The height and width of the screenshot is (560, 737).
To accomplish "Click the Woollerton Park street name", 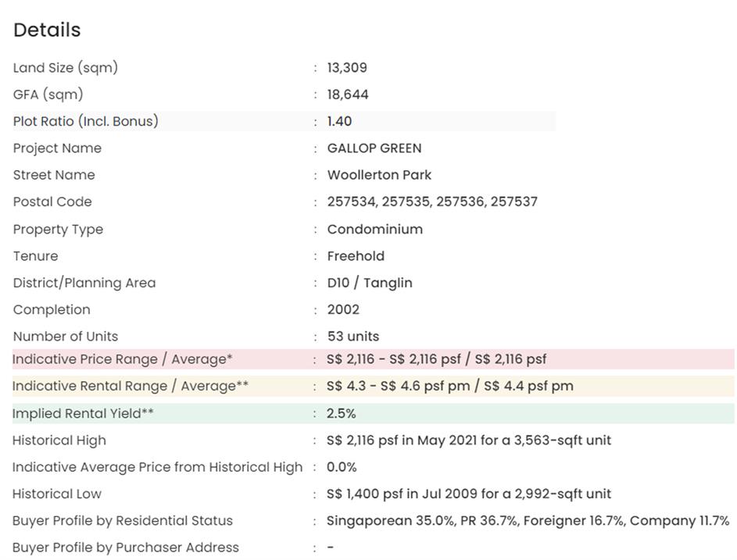I will pos(379,175).
